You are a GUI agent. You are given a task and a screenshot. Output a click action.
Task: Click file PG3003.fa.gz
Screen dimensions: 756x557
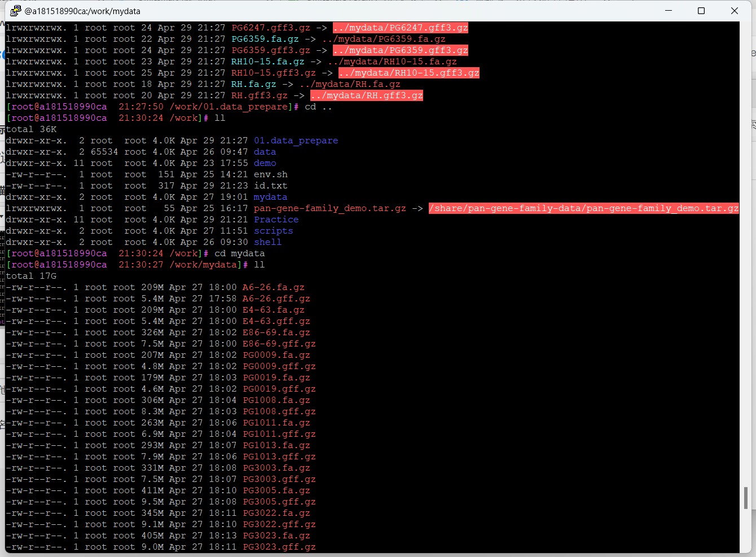coord(276,468)
